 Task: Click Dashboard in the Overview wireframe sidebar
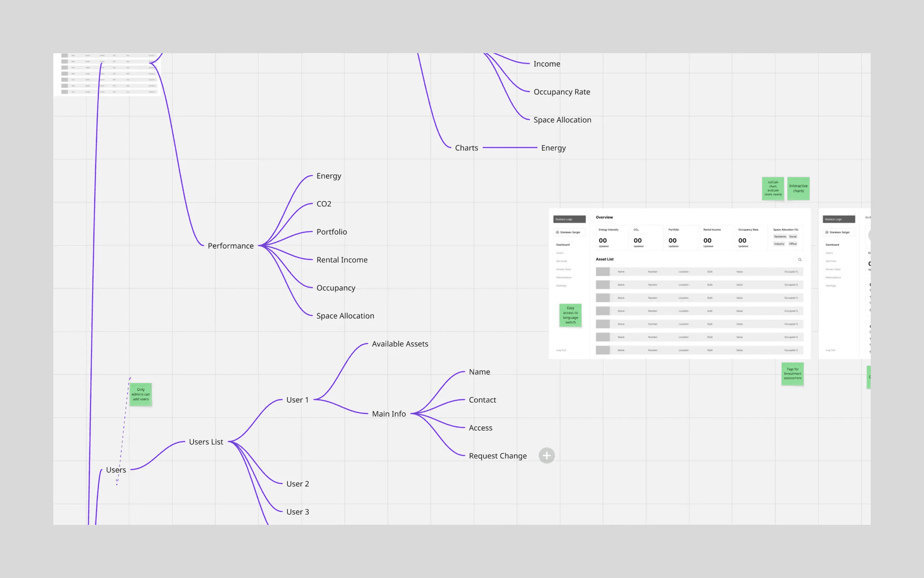pyautogui.click(x=563, y=245)
